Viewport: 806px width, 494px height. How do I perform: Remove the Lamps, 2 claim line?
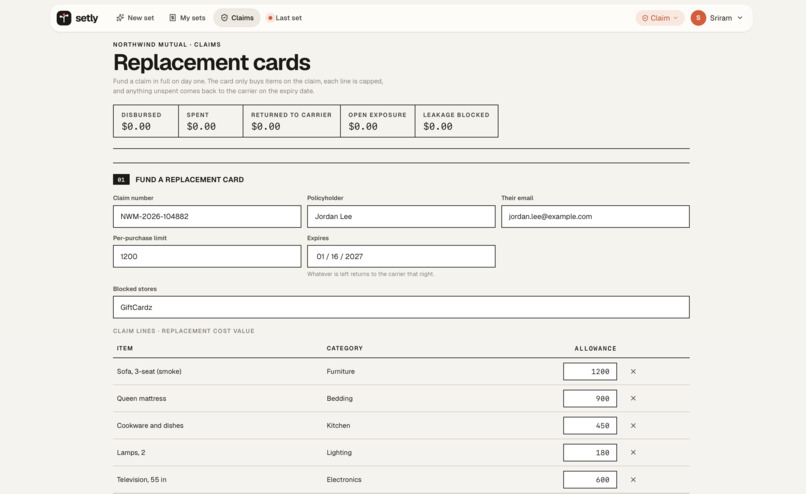pos(633,453)
